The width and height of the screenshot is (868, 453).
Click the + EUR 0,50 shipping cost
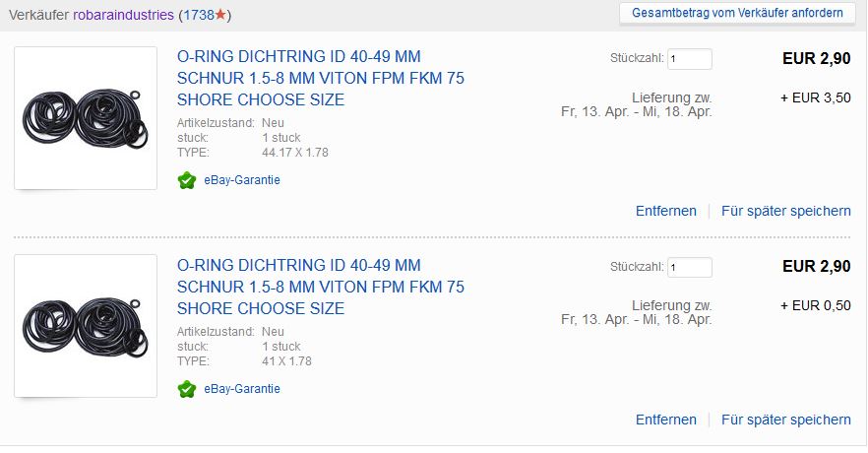815,305
